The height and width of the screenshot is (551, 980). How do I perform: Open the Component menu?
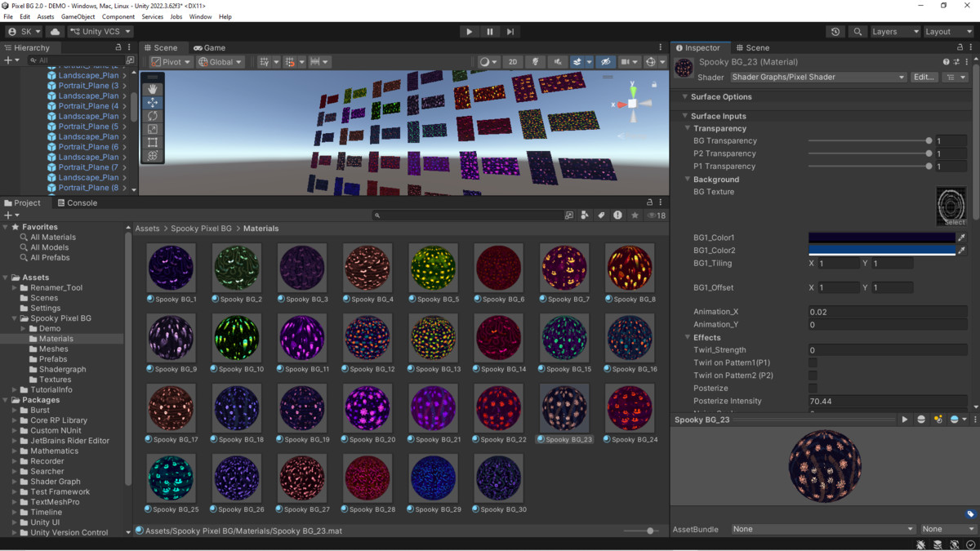[118, 16]
